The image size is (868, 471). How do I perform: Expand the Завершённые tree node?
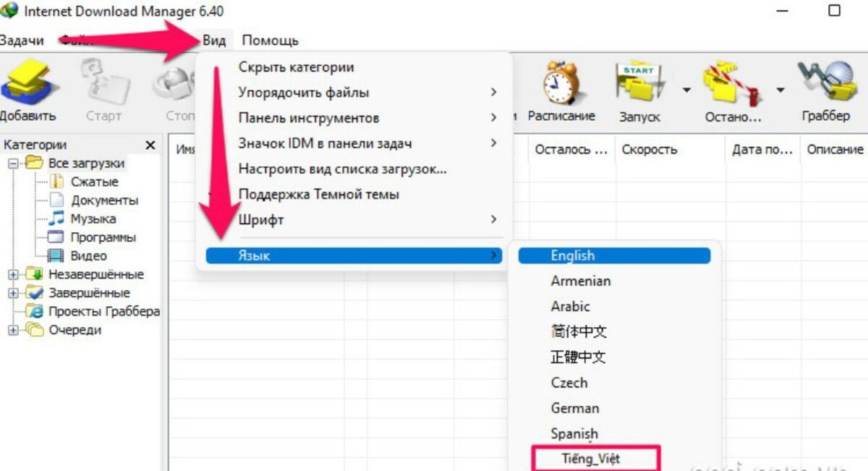pyautogui.click(x=12, y=293)
